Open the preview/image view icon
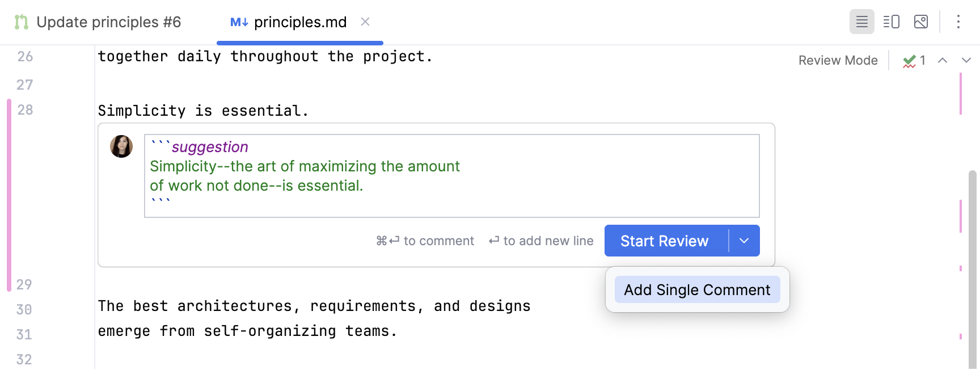The width and height of the screenshot is (980, 370). 921,22
